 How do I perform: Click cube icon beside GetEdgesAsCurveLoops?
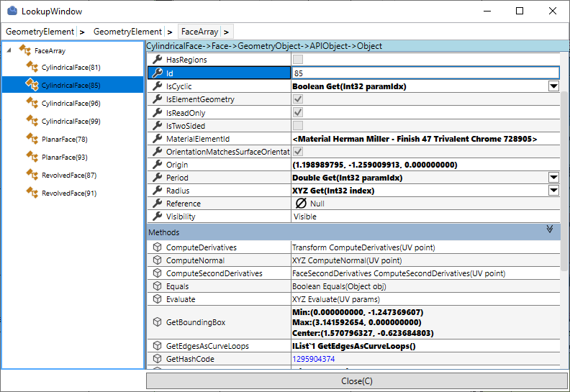coord(157,345)
